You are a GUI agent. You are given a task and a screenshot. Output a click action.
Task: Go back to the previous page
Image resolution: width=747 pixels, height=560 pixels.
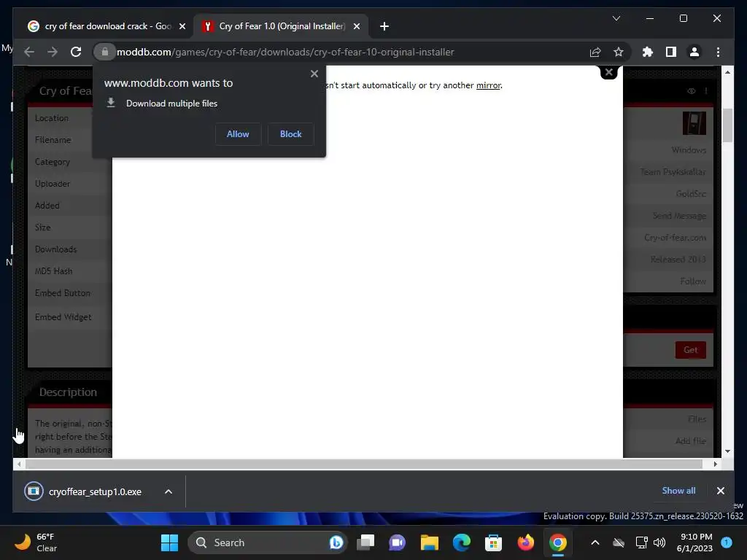coord(29,52)
